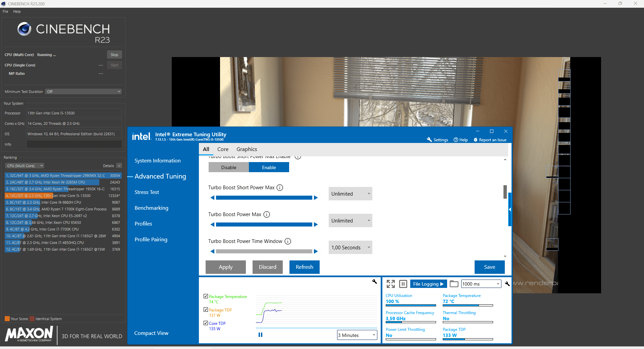The height and width of the screenshot is (349, 644).
Task: Increase Turbo Boost Short Power Max with right arrow
Action: click(x=316, y=198)
